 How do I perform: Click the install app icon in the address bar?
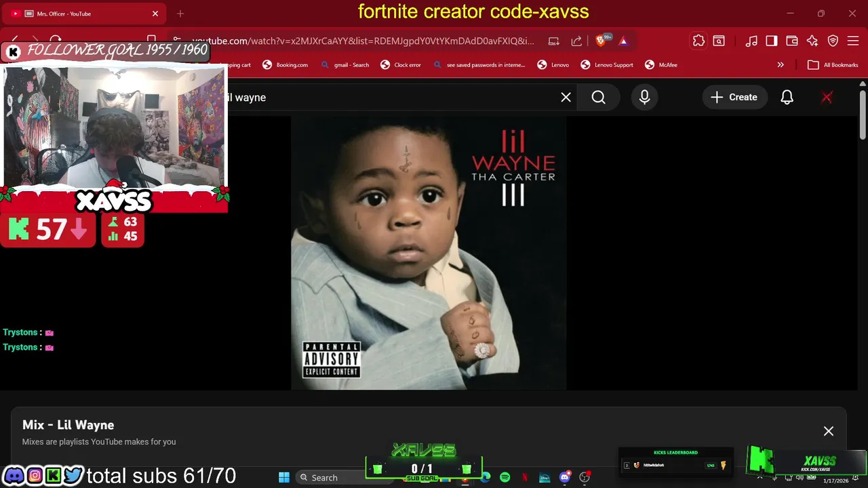pyautogui.click(x=554, y=41)
